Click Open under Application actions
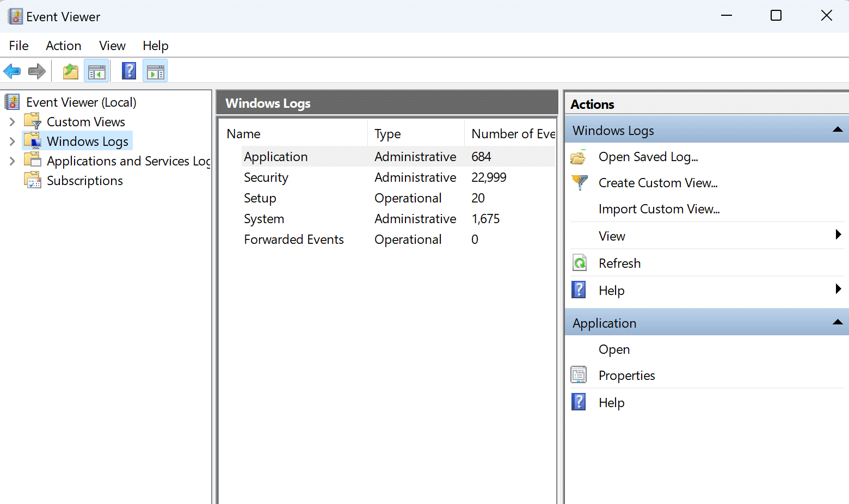Viewport: 849px width, 504px height. click(x=614, y=349)
